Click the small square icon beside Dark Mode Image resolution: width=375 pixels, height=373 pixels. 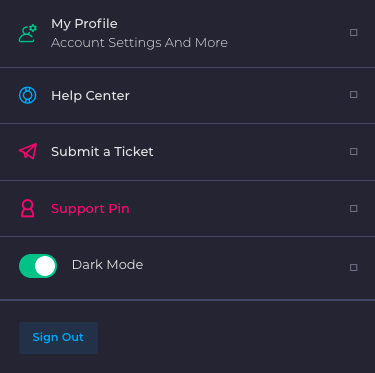(354, 267)
